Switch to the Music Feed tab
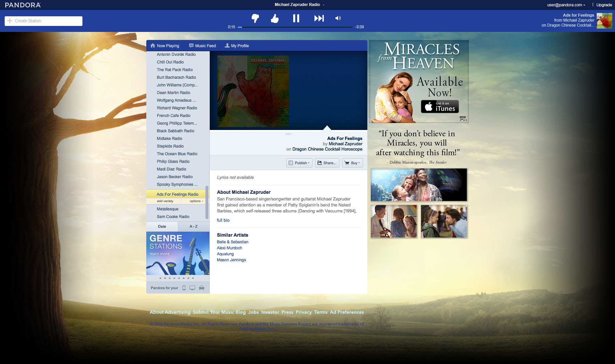615x364 pixels. point(202,46)
